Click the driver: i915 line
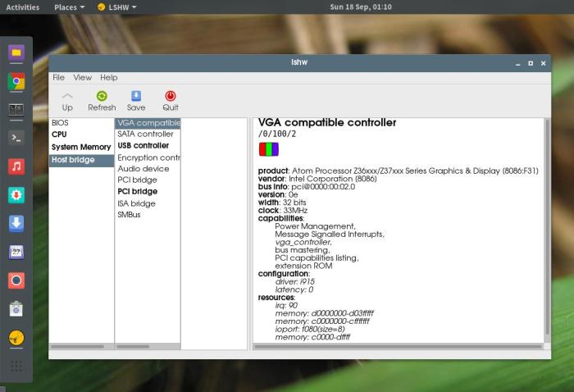The height and width of the screenshot is (392, 574). [295, 282]
